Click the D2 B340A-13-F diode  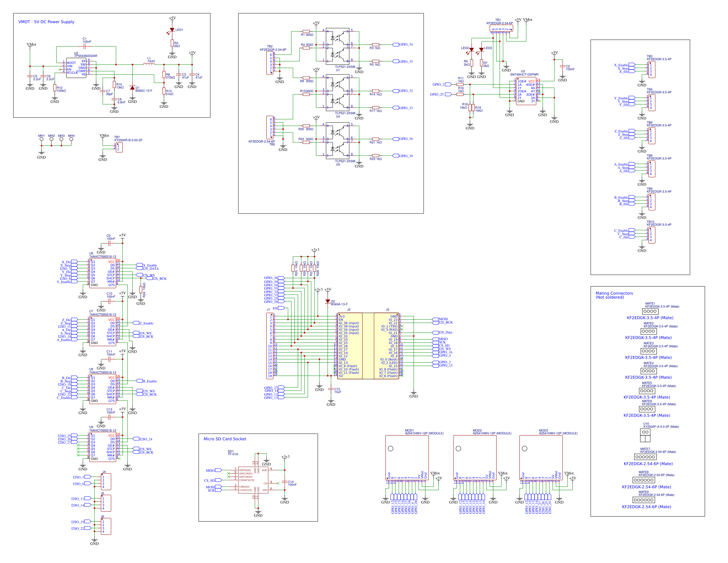click(328, 301)
